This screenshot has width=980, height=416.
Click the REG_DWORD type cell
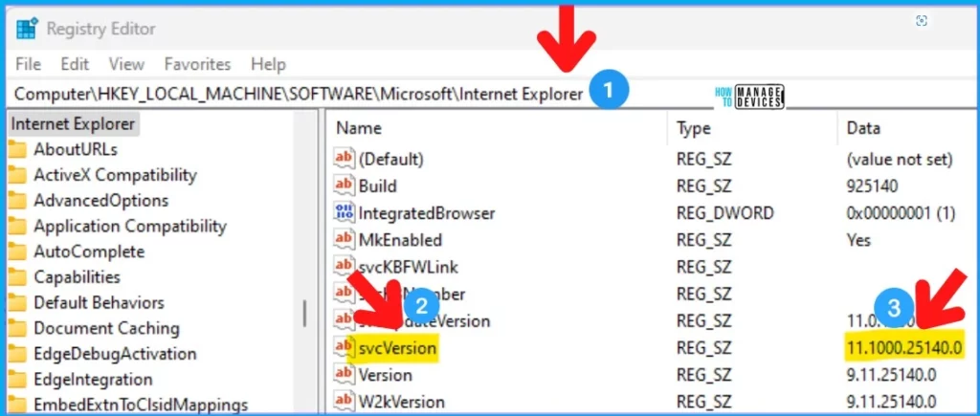click(x=725, y=213)
